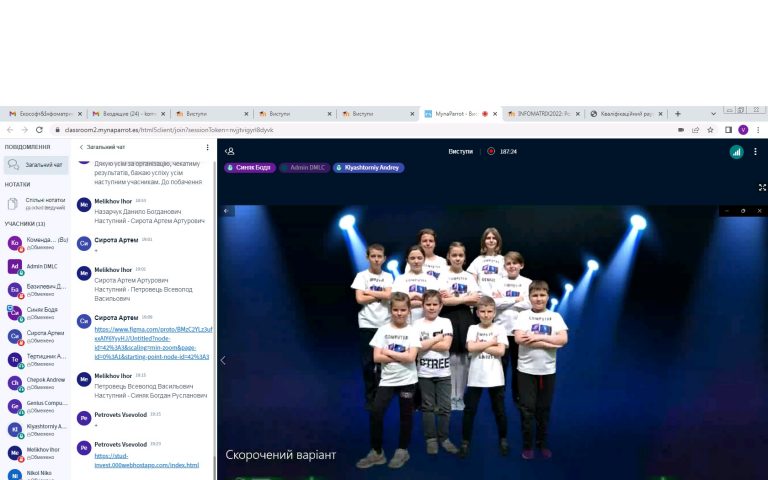Click the connection status signal icon
768x480 pixels.
click(x=736, y=151)
